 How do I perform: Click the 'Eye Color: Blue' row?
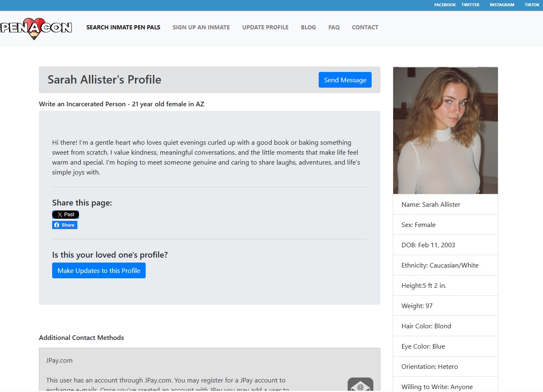[445, 346]
